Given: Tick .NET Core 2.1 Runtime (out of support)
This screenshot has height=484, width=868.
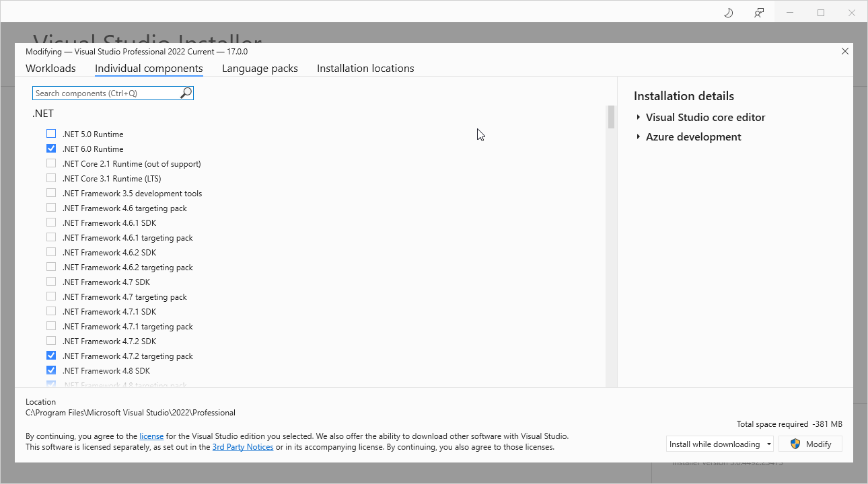Looking at the screenshot, I should point(51,163).
